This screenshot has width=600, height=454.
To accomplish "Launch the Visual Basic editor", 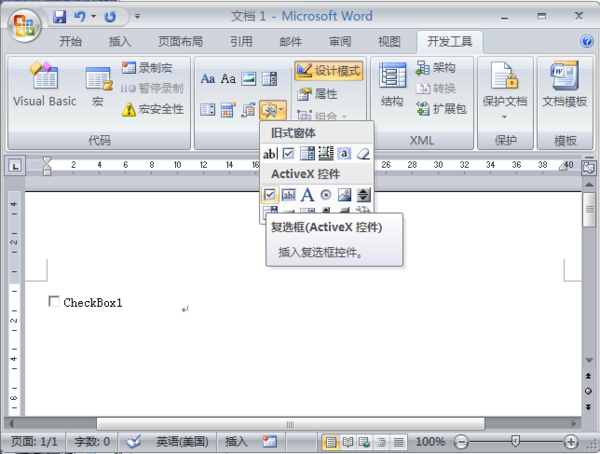I will (x=45, y=84).
